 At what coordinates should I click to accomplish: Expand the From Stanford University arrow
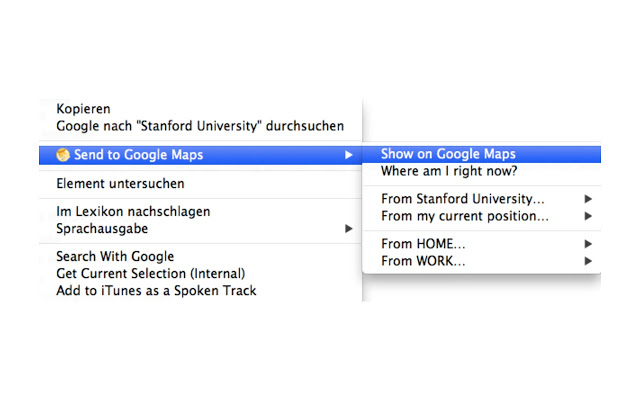[588, 199]
